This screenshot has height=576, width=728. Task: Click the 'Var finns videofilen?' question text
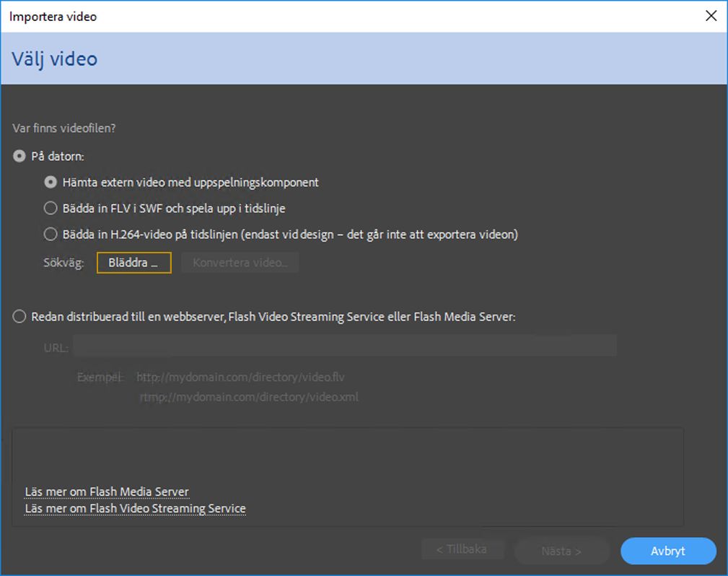tap(64, 128)
